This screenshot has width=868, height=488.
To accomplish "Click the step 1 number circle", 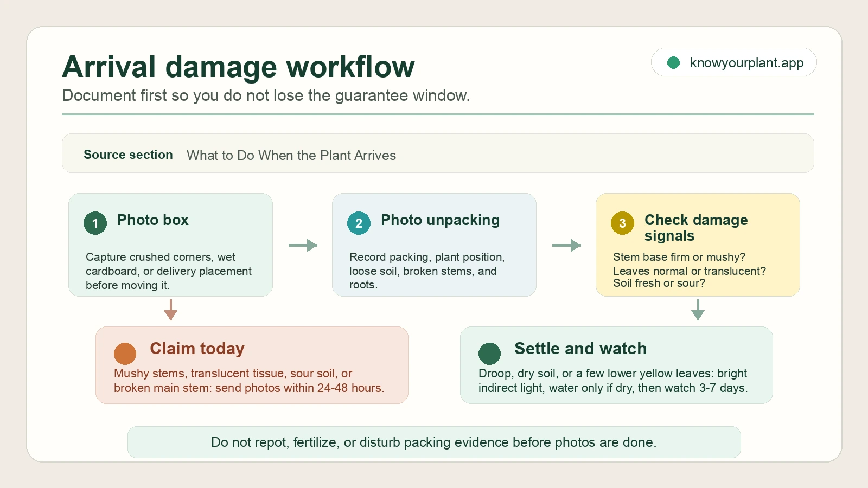I will point(95,223).
